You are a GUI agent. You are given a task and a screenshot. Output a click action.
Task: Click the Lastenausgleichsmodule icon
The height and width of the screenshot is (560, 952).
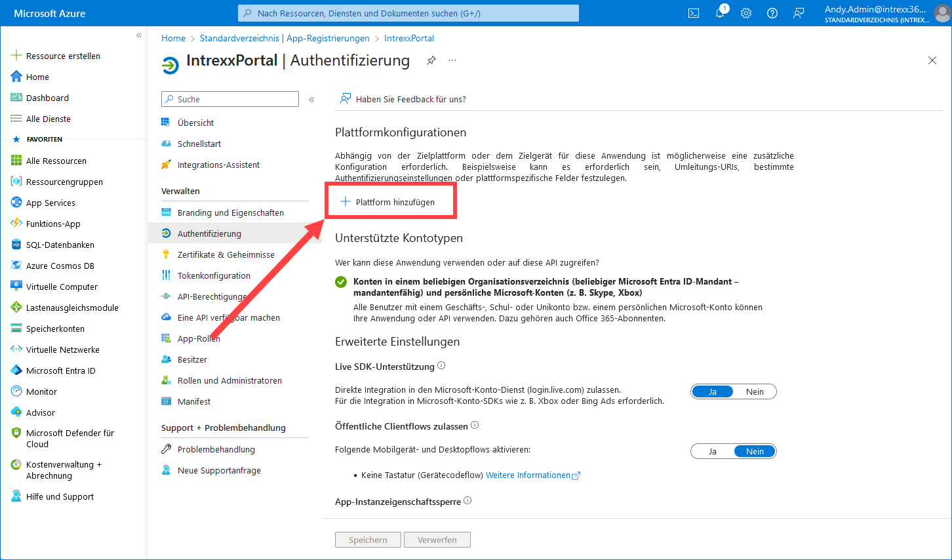16,308
